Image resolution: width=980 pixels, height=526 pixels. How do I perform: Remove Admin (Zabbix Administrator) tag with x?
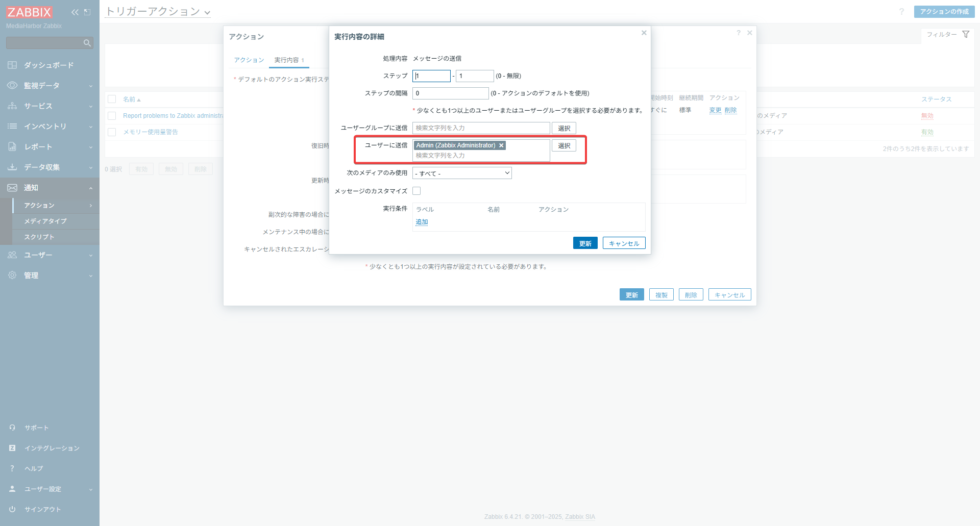click(x=501, y=145)
